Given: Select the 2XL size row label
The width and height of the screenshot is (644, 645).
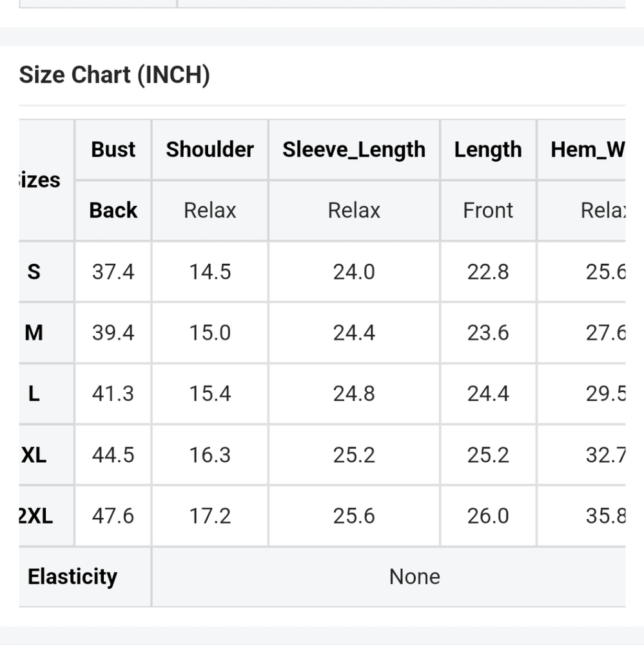Looking at the screenshot, I should 36,516.
